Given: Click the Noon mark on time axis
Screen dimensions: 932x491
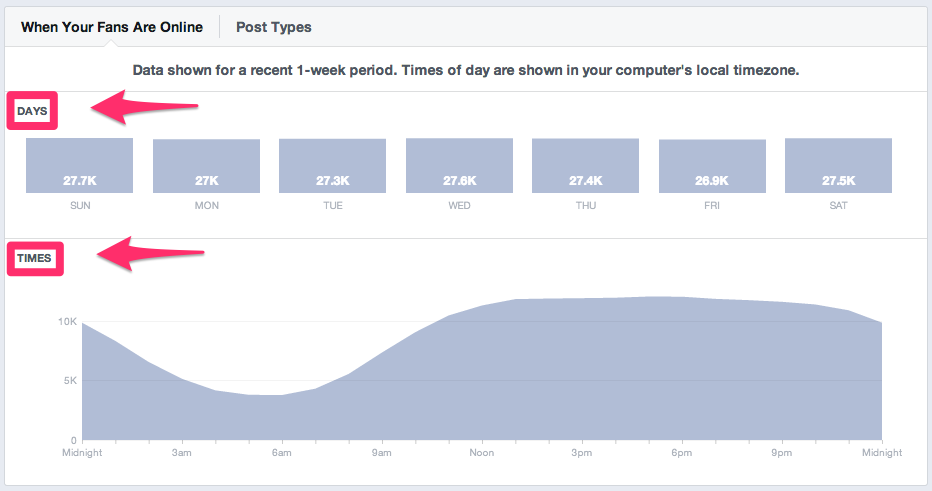Looking at the screenshot, I should pos(481,453).
